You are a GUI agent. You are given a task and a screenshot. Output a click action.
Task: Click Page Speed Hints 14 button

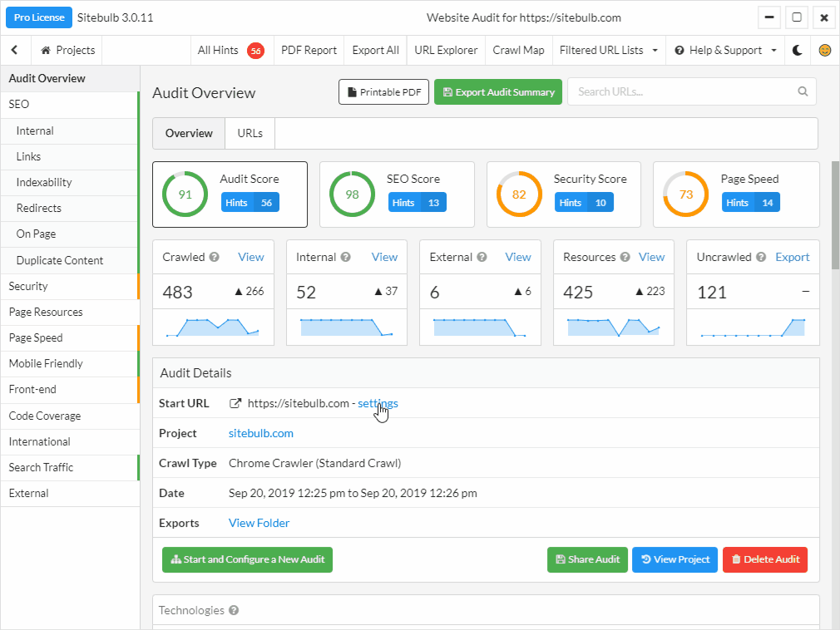(750, 202)
